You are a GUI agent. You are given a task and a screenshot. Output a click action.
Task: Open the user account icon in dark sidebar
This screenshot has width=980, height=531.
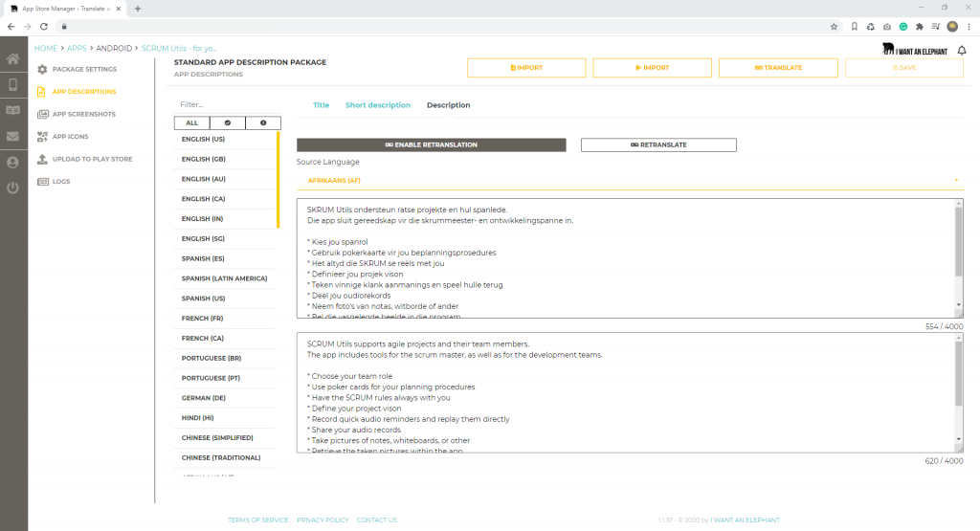pos(13,163)
